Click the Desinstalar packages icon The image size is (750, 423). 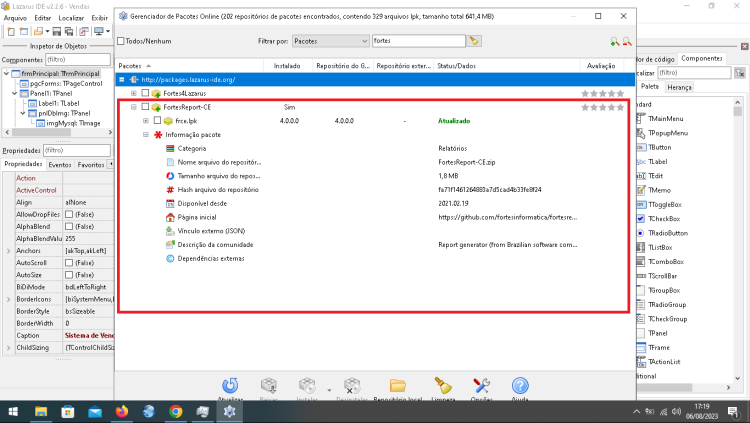pyautogui.click(x=352, y=385)
